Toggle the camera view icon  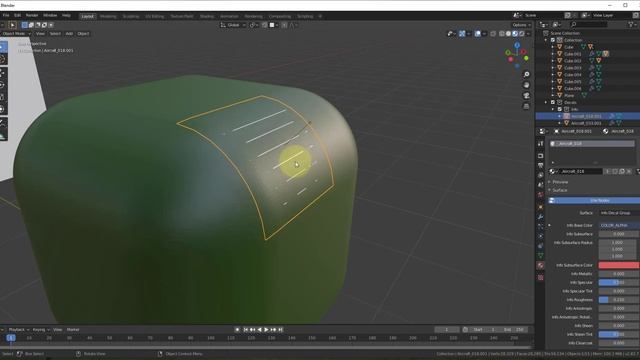point(526,96)
